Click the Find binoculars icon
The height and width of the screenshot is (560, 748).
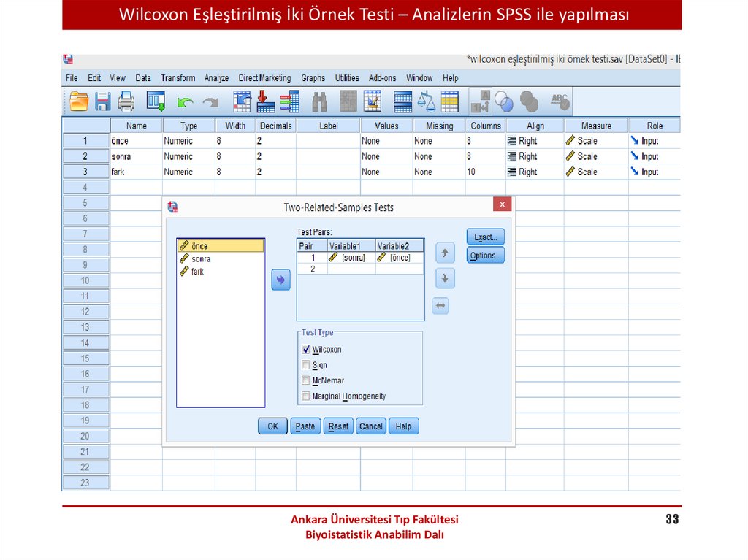point(319,101)
